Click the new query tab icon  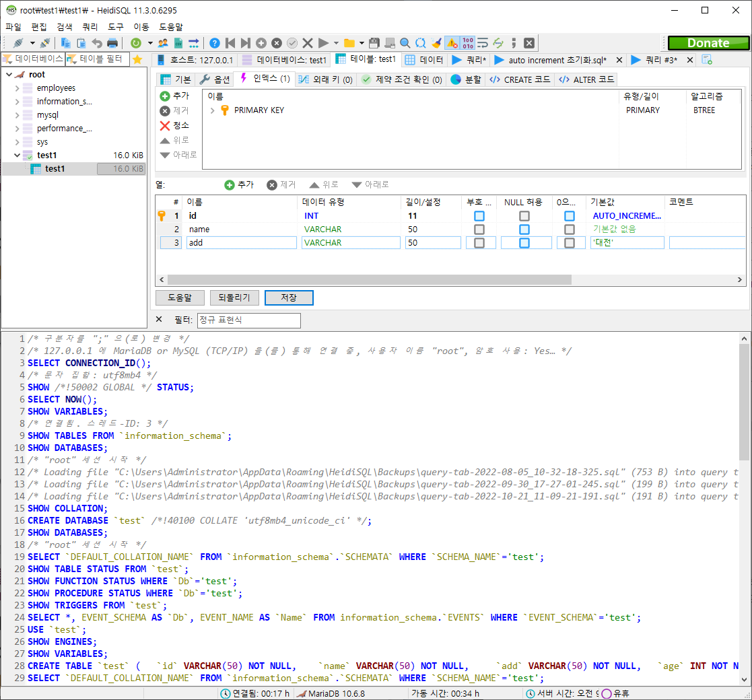point(707,60)
